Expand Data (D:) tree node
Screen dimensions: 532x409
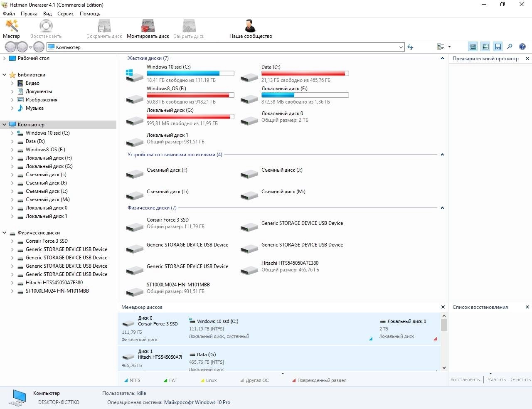[12, 141]
